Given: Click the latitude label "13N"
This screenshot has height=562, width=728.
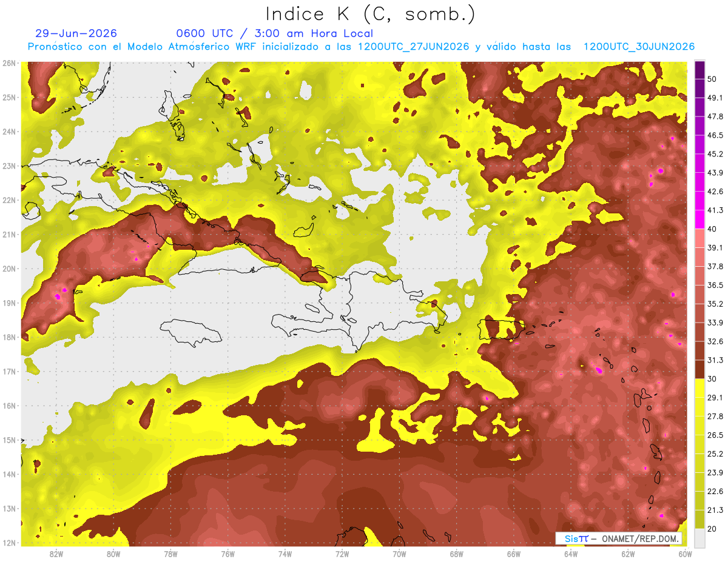Looking at the screenshot, I should (x=9, y=509).
